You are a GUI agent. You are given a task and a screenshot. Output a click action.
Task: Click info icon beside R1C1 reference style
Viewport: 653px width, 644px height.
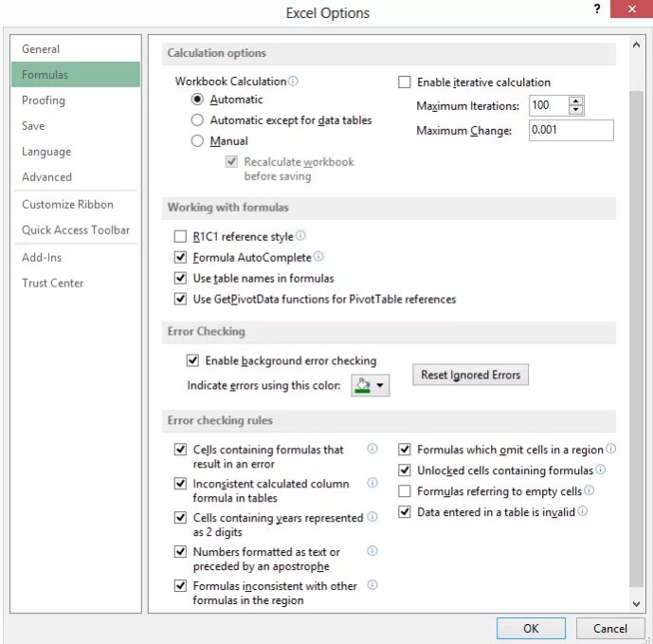click(300, 236)
